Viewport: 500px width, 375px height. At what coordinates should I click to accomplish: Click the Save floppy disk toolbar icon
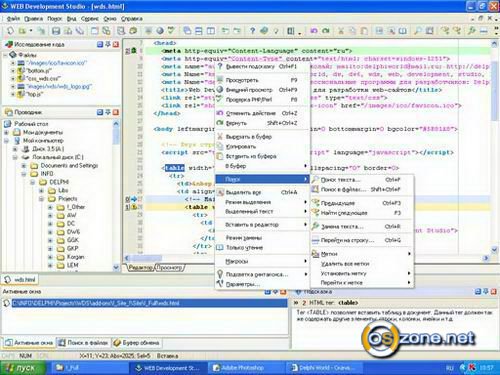[56, 31]
